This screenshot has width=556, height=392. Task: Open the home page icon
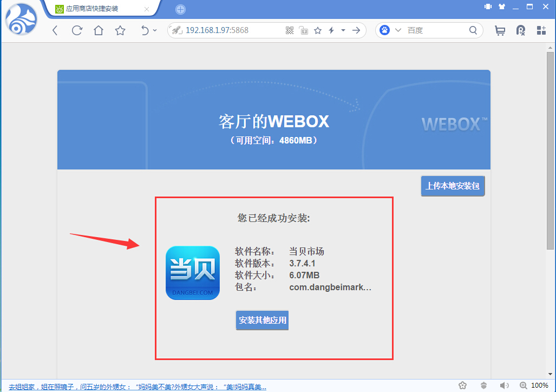[99, 30]
